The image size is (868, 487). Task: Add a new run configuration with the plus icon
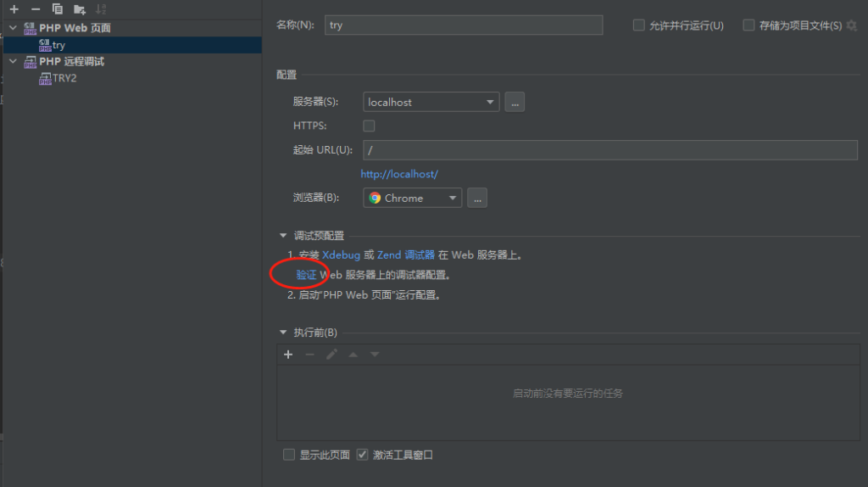point(14,9)
